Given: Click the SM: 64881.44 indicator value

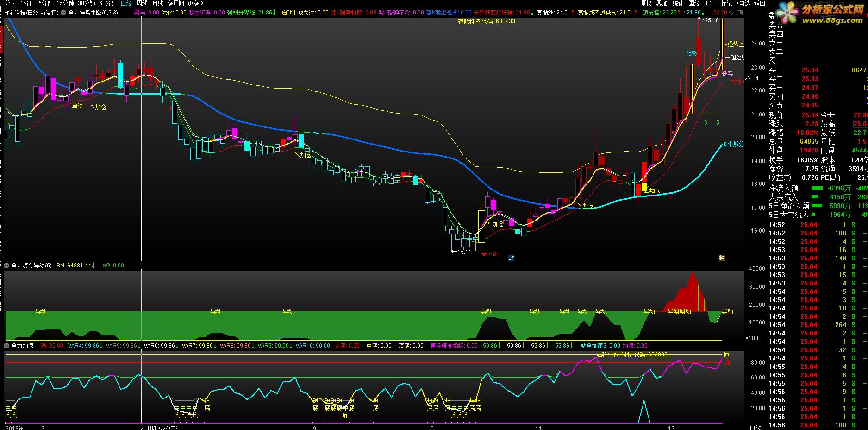Looking at the screenshot, I should pos(76,266).
